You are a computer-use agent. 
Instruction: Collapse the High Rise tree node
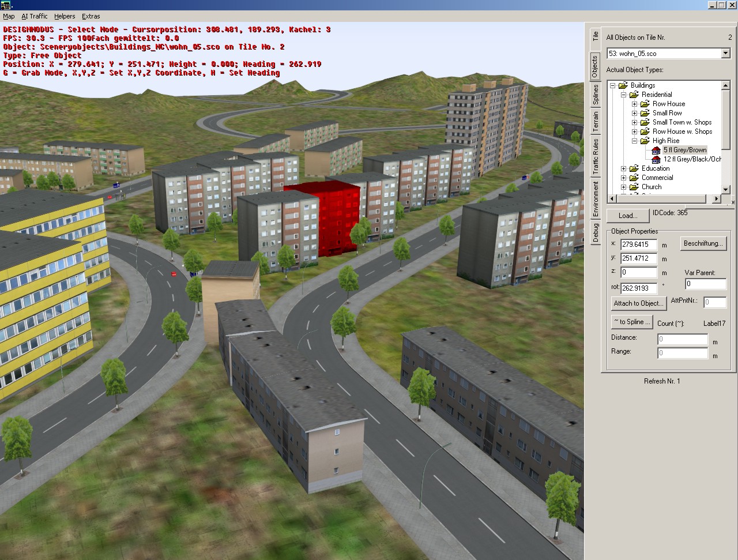(634, 141)
